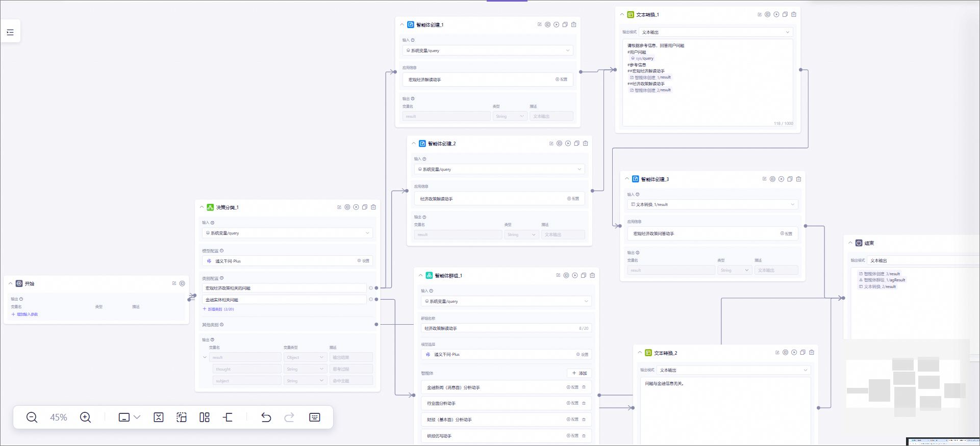Open 配置 for 行业面分析助手

point(572,403)
